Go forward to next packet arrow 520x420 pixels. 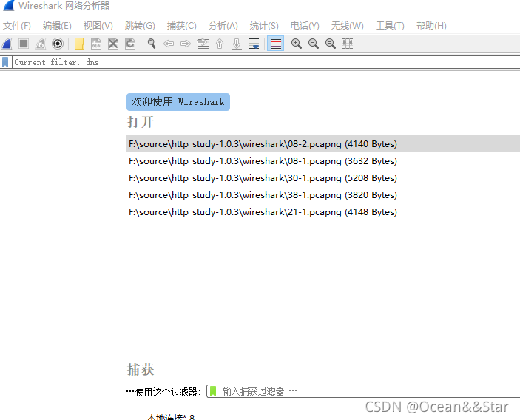(186, 44)
